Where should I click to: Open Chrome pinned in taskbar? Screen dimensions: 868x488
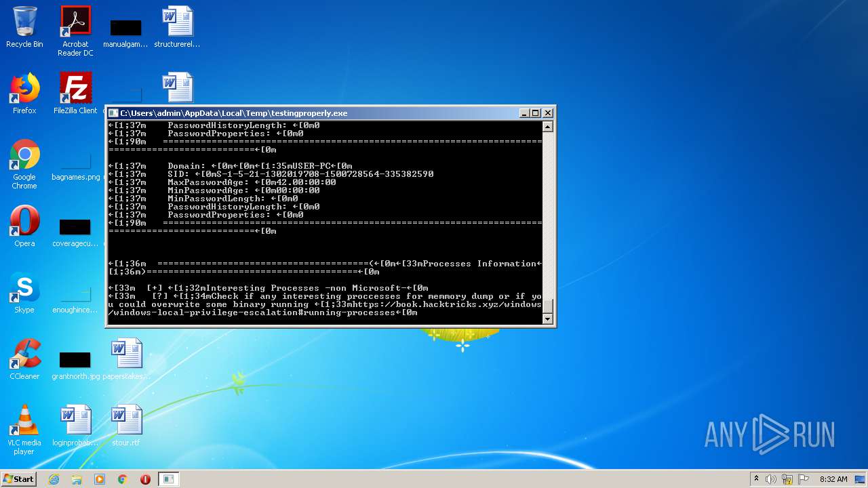[x=122, y=479]
